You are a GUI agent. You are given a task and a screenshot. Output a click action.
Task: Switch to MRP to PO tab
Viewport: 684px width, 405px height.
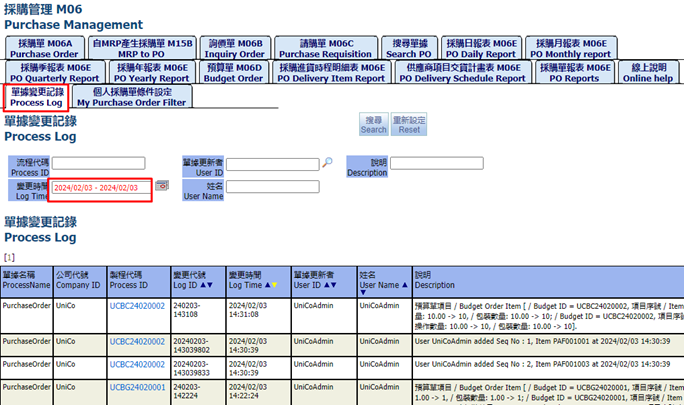pos(142,48)
